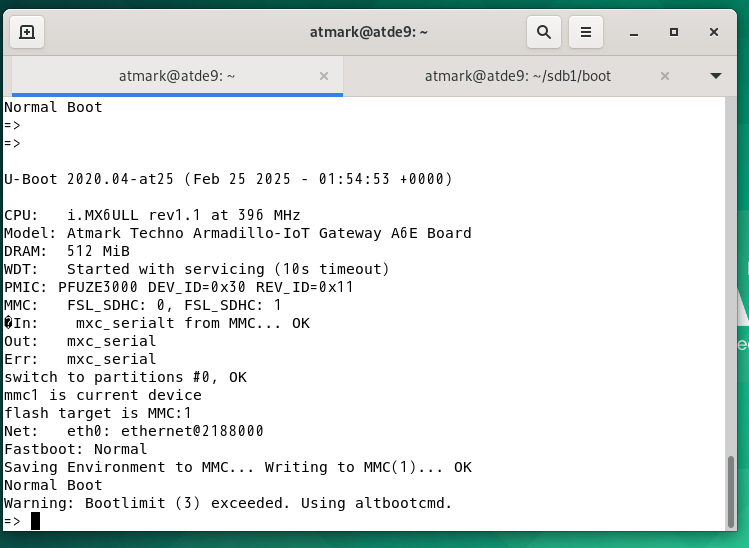Select the atmark@atde9: ~ tab
This screenshot has height=548, width=749.
click(x=177, y=76)
